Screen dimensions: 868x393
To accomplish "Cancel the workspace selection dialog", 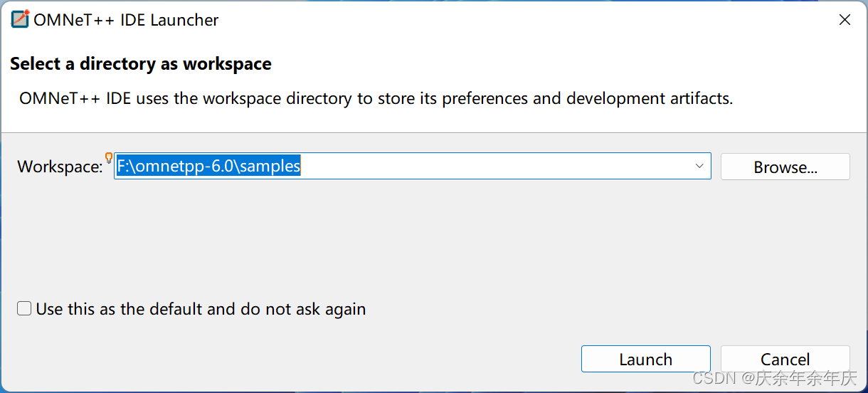I will [x=785, y=359].
